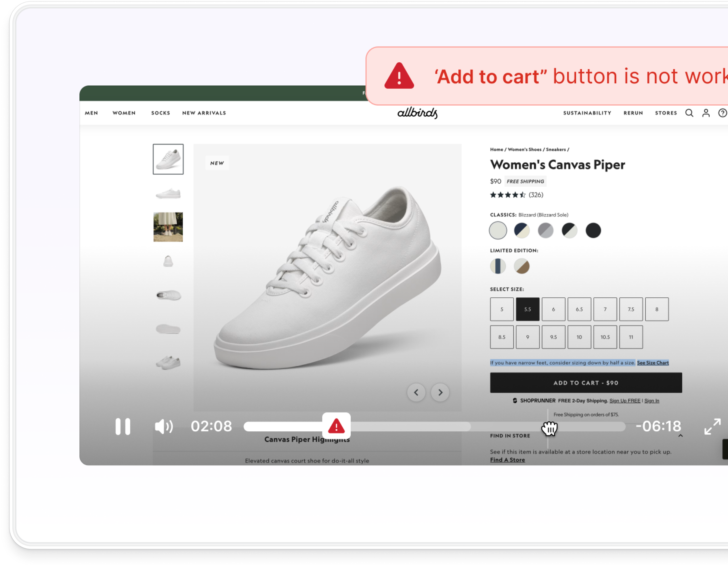Image resolution: width=728 pixels, height=565 pixels.
Task: Open the search magnifier icon
Action: [689, 113]
